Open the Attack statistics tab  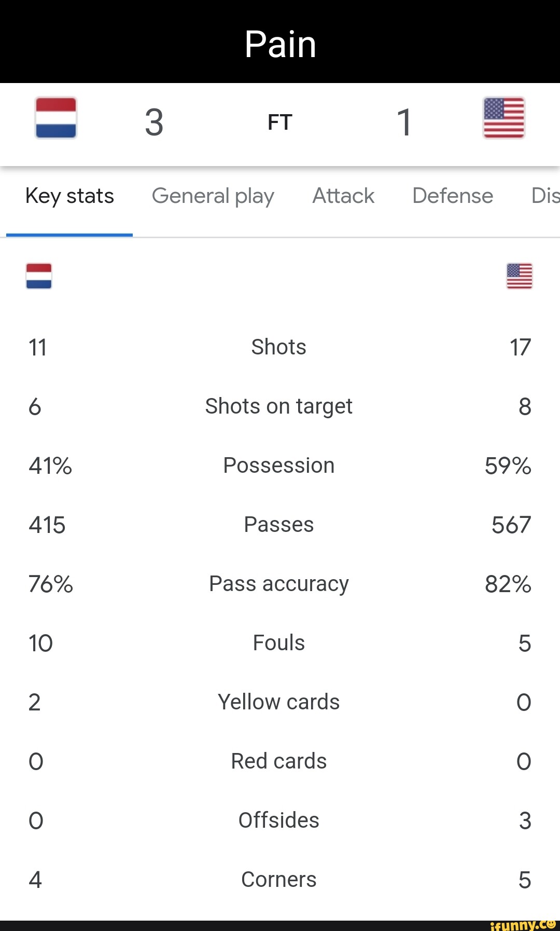pyautogui.click(x=343, y=196)
